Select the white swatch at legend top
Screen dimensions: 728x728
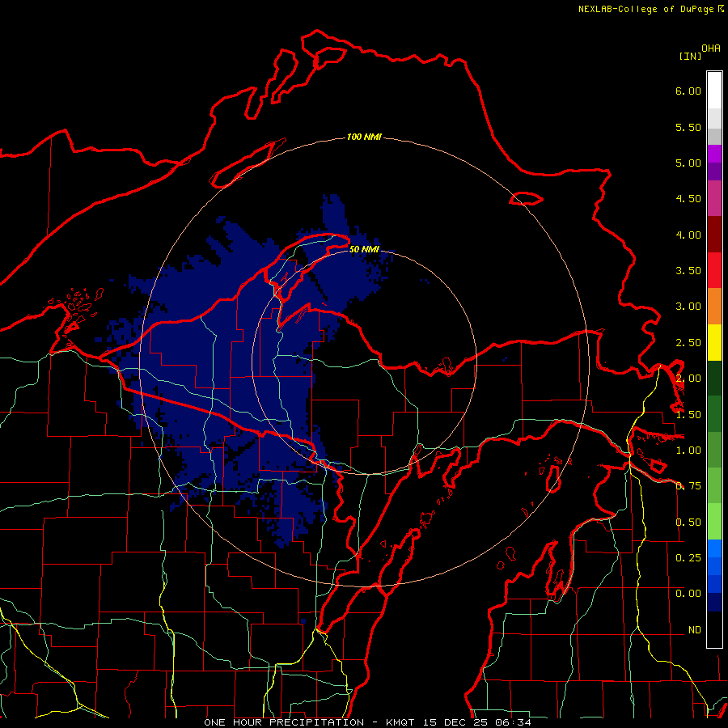tap(714, 90)
